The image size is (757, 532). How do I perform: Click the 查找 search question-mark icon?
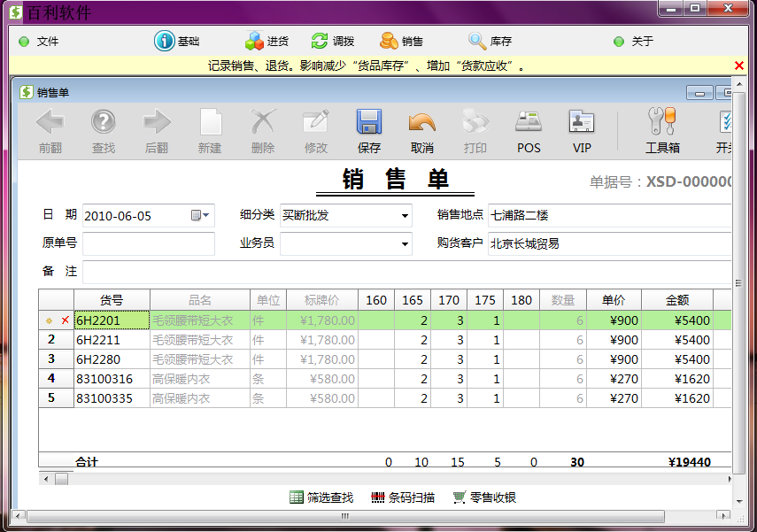pyautogui.click(x=104, y=121)
